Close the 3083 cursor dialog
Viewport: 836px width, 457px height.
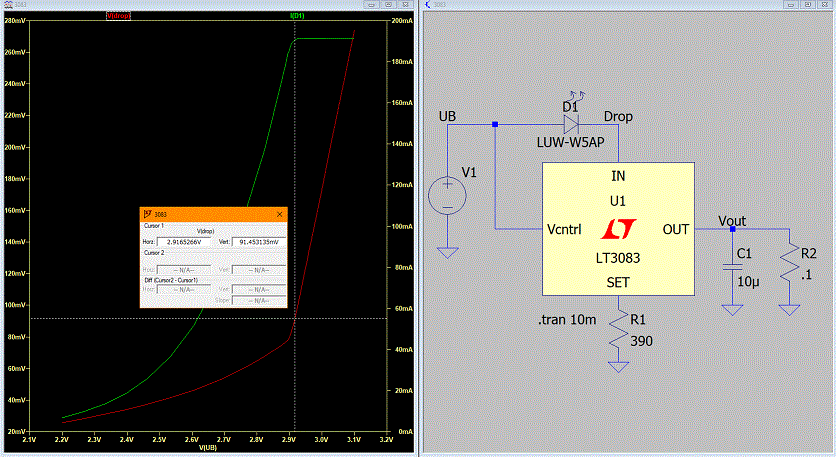point(279,214)
